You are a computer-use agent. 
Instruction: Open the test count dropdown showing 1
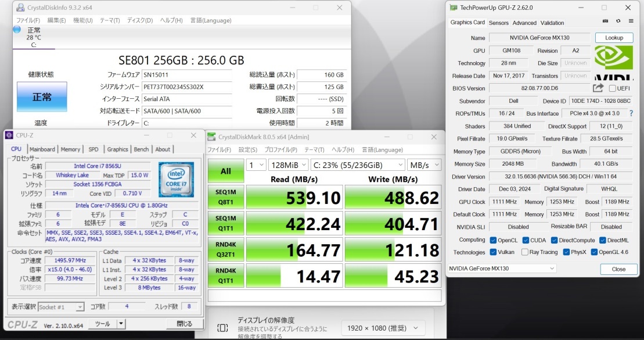(x=256, y=165)
